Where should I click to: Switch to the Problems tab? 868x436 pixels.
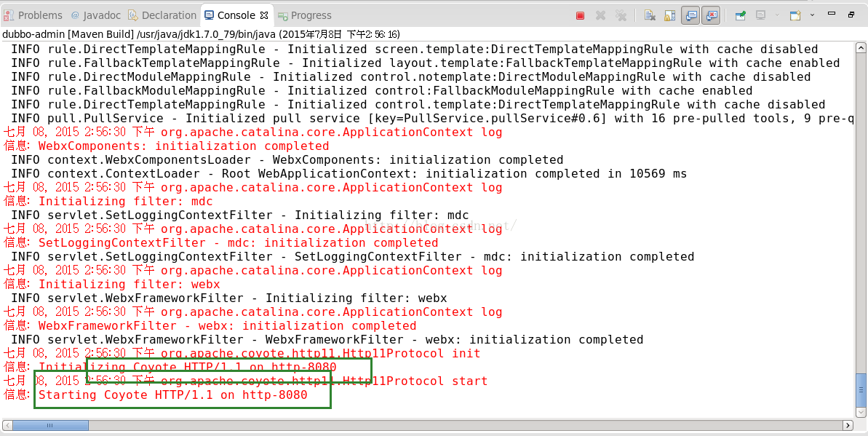tap(33, 15)
